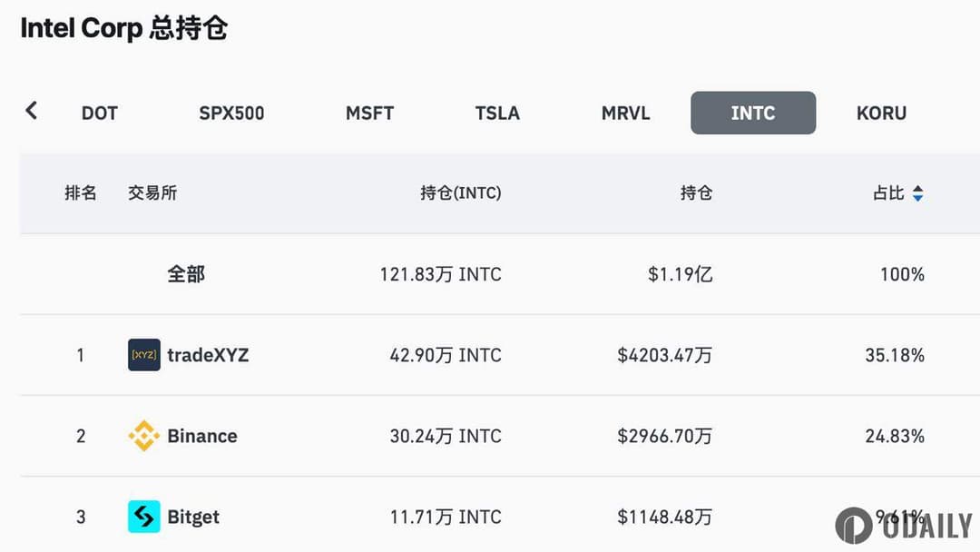Open the tradeXYZ exchange name link
This screenshot has height=552, width=980.
208,355
